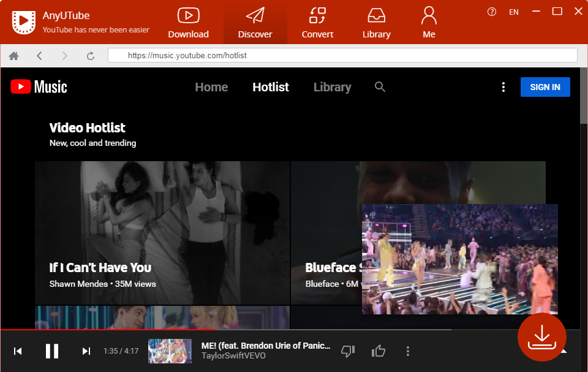
Task: Reload the current page
Action: point(91,56)
